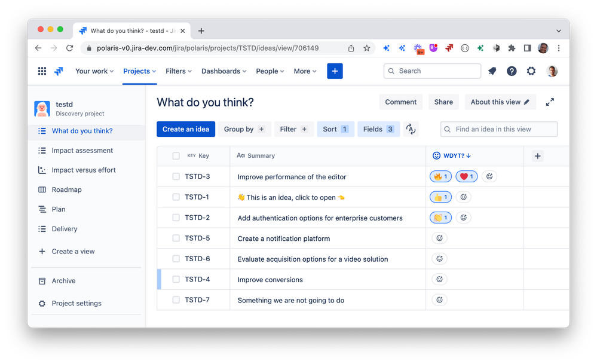Open Jira settings gear icon
The width and height of the screenshot is (597, 364).
pos(531,71)
